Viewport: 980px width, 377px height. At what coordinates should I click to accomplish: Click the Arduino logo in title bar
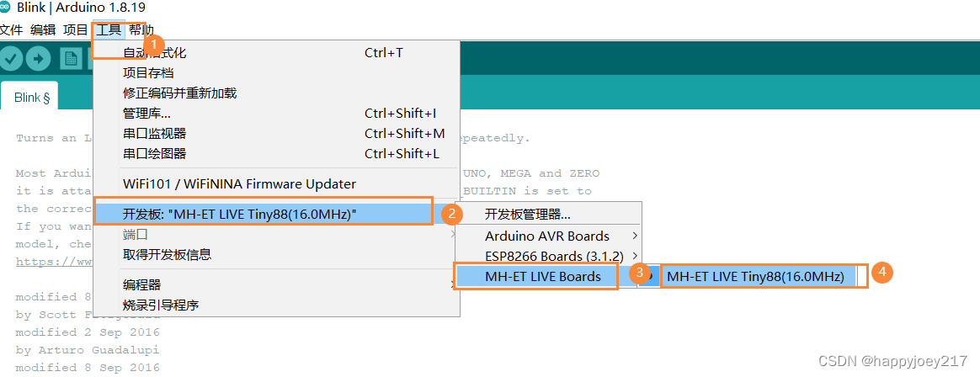click(x=6, y=8)
